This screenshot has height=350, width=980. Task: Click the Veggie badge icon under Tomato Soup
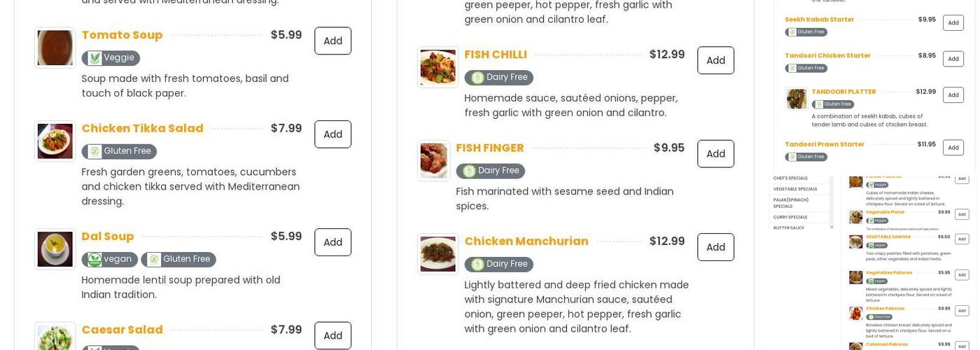click(x=94, y=58)
